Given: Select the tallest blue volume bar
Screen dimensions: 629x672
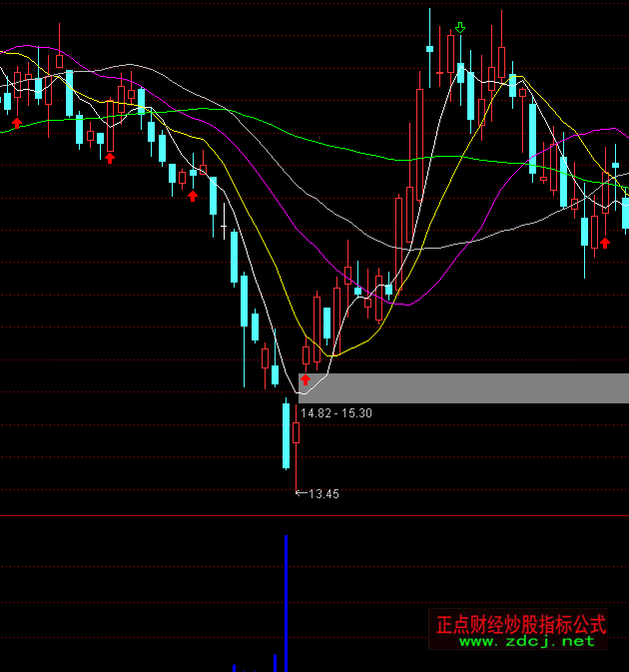Looking at the screenshot, I should pos(286,604).
